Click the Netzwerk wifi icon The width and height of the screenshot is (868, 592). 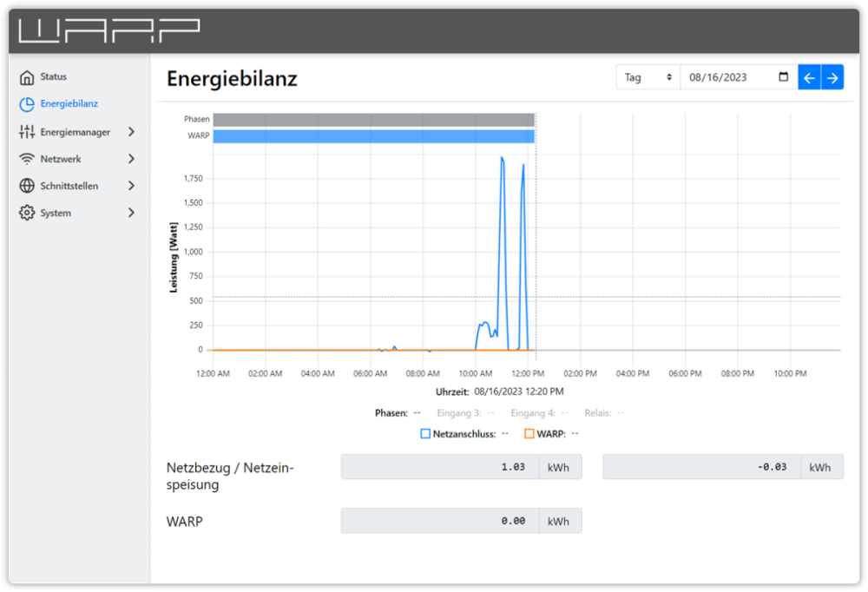pyautogui.click(x=27, y=159)
